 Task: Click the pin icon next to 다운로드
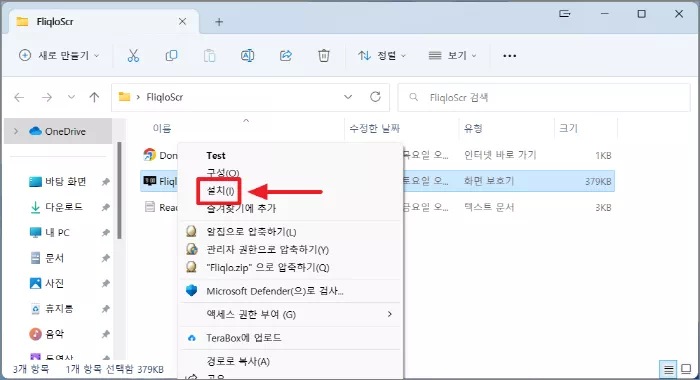tap(105, 207)
